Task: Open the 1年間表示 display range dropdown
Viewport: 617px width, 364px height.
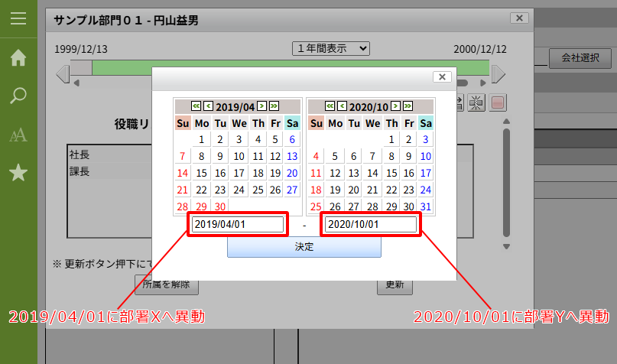Action: point(331,48)
